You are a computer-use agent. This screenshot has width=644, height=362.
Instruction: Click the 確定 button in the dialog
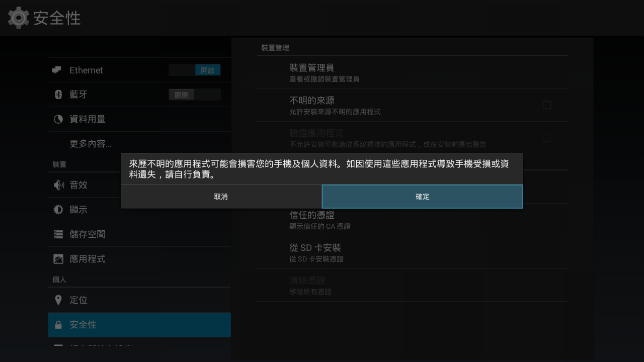(x=423, y=197)
